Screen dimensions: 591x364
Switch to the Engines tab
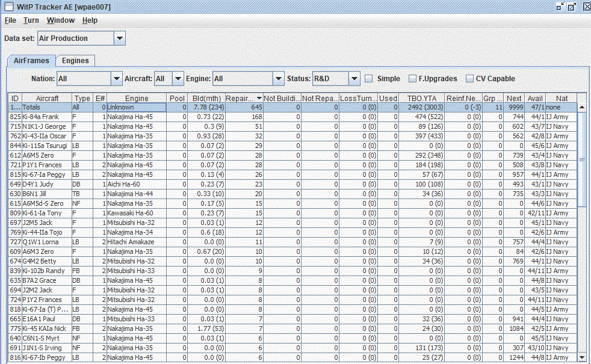pos(75,61)
